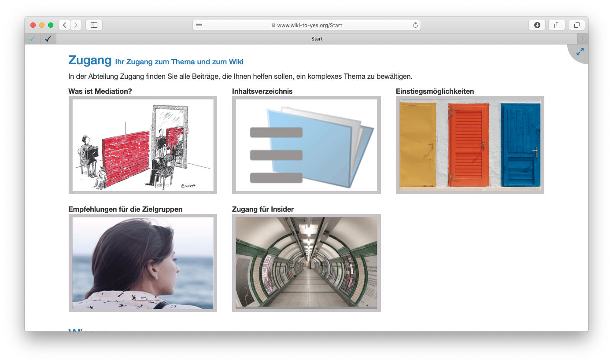The width and height of the screenshot is (613, 364).
Task: Expand page with the blue fullscreen arrows
Action: 580,52
